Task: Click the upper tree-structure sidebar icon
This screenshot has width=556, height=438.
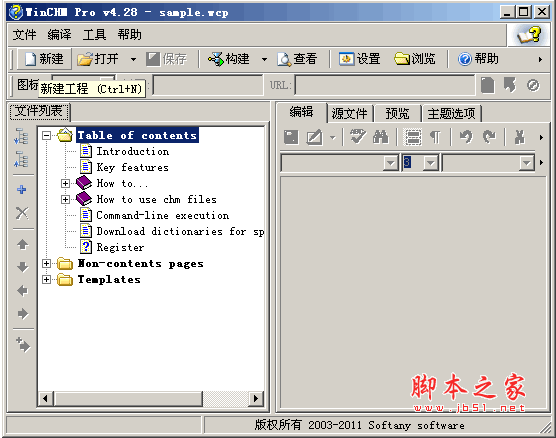Action: click(22, 137)
